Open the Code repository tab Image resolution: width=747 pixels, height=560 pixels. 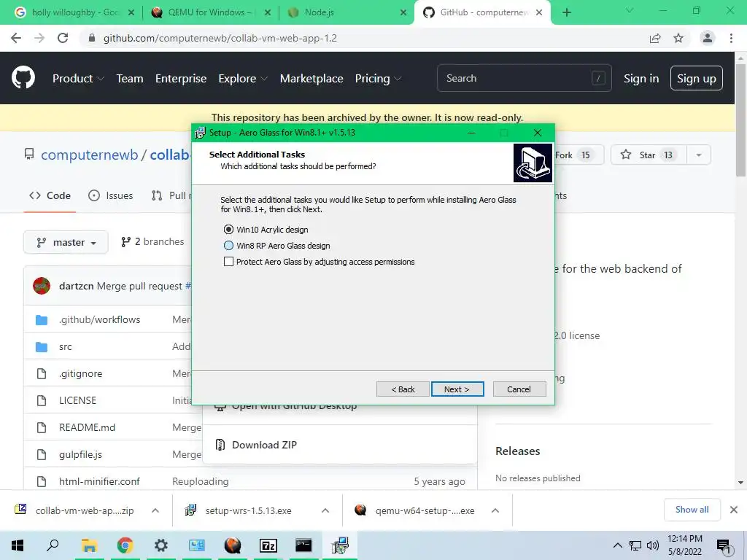[50, 195]
